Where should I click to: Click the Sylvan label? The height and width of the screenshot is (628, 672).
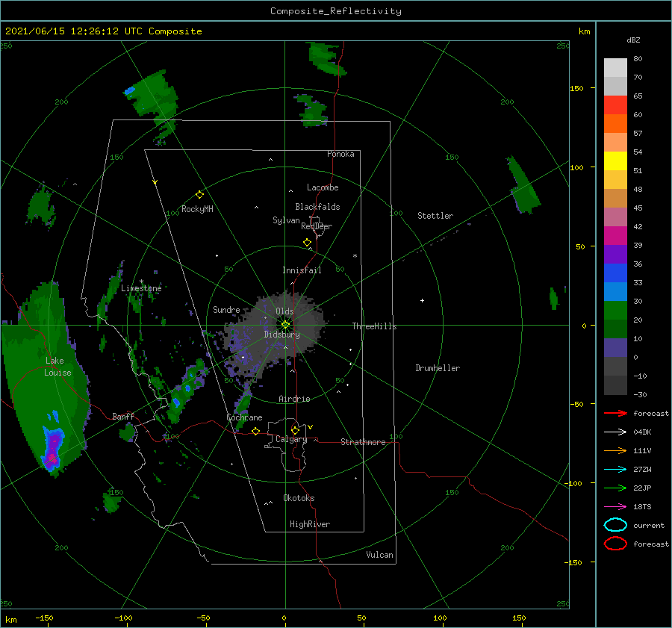click(286, 220)
